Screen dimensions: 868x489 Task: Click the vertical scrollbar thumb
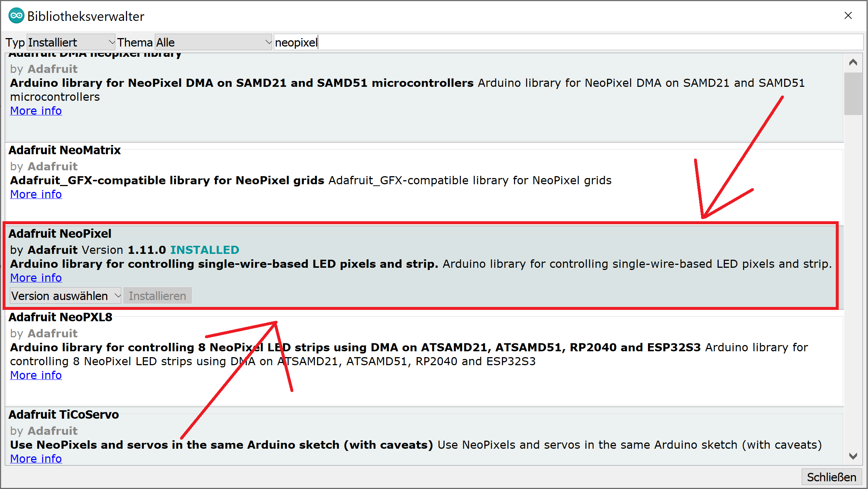click(853, 94)
